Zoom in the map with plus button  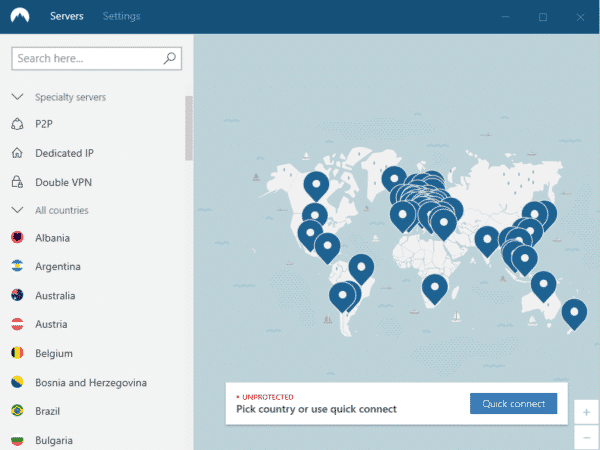(586, 412)
